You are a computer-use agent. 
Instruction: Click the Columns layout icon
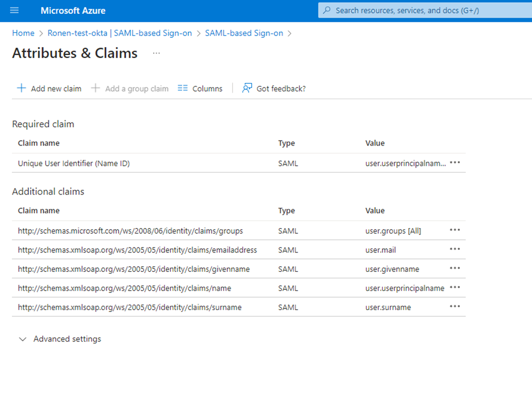[x=183, y=88]
